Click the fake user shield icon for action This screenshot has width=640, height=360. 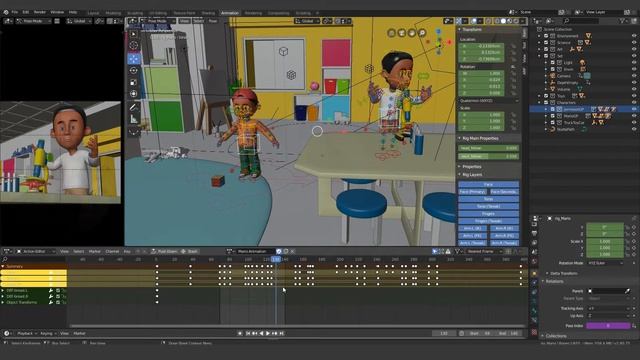click(279, 251)
